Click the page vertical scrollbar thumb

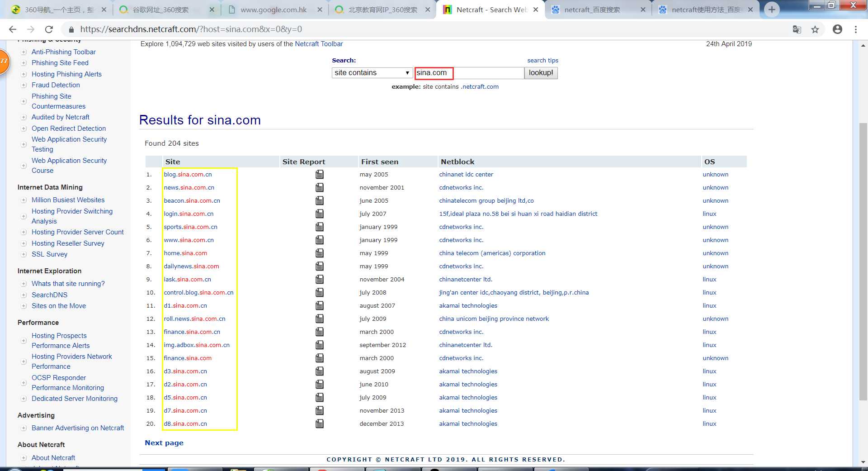coord(863,262)
